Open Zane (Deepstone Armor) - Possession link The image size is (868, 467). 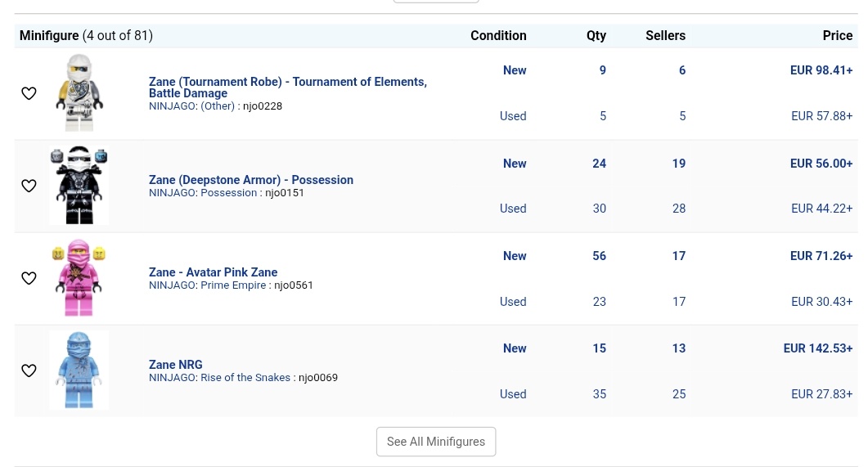pos(251,180)
